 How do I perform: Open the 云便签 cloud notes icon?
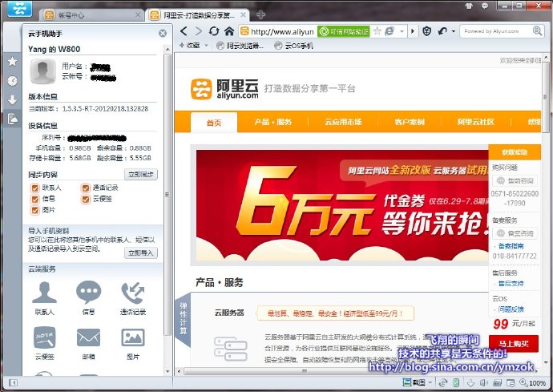point(44,343)
